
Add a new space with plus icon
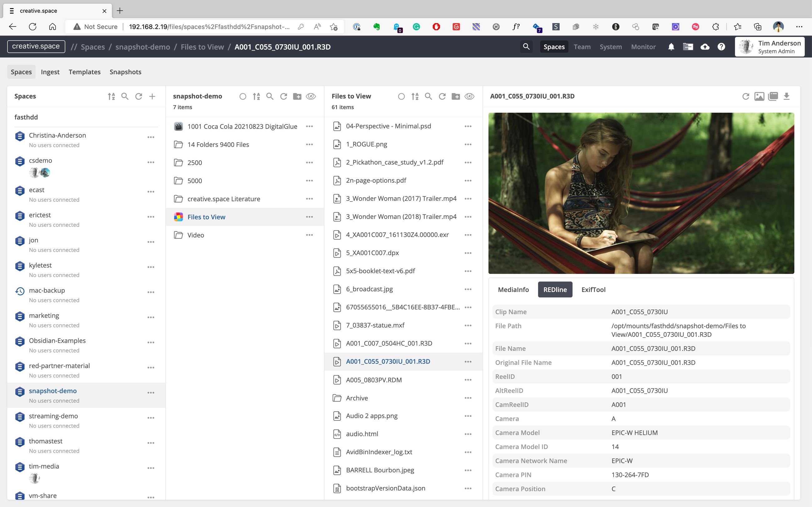tap(152, 97)
